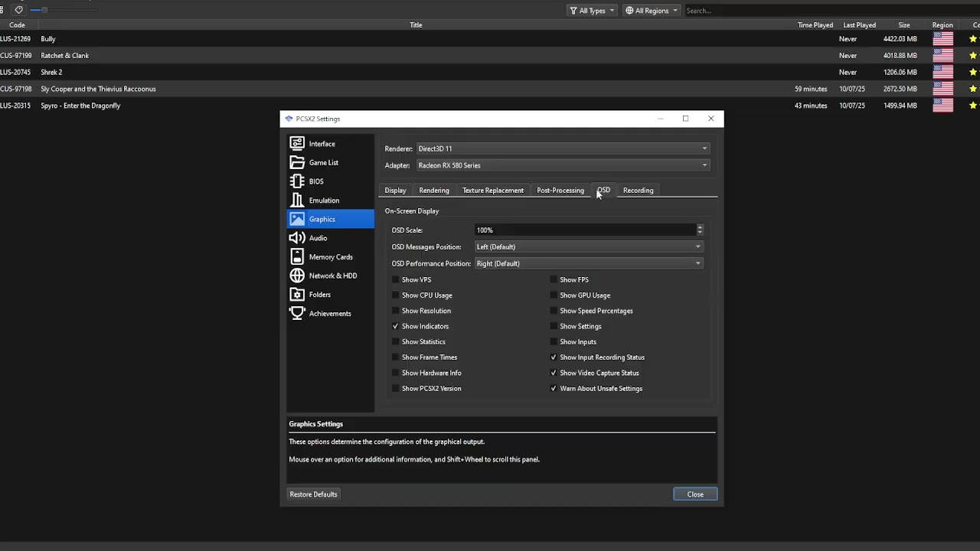
Task: Open the Texture Replacement tab
Action: pyautogui.click(x=493, y=191)
